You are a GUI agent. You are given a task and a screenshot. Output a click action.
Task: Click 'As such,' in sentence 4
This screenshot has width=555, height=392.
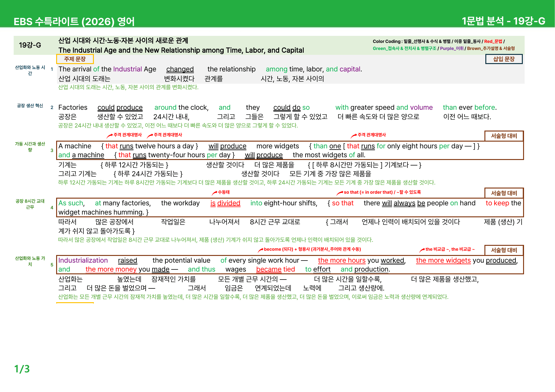[71, 203]
